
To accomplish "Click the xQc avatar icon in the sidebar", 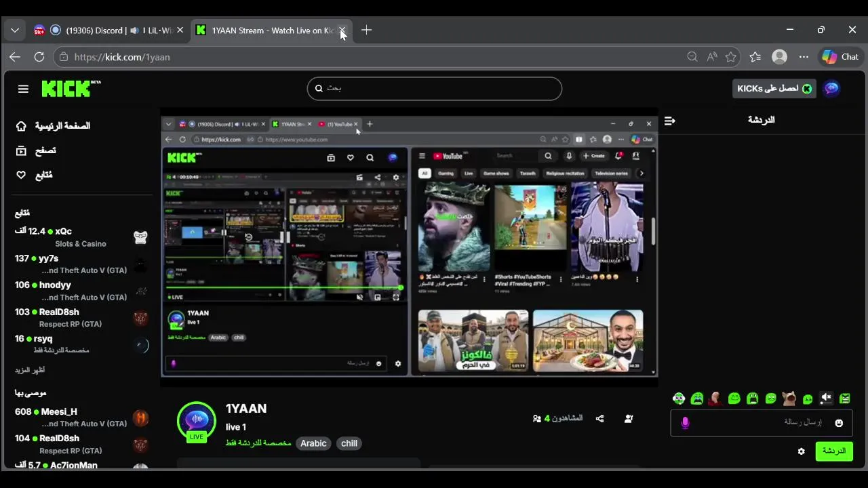I will click(140, 237).
